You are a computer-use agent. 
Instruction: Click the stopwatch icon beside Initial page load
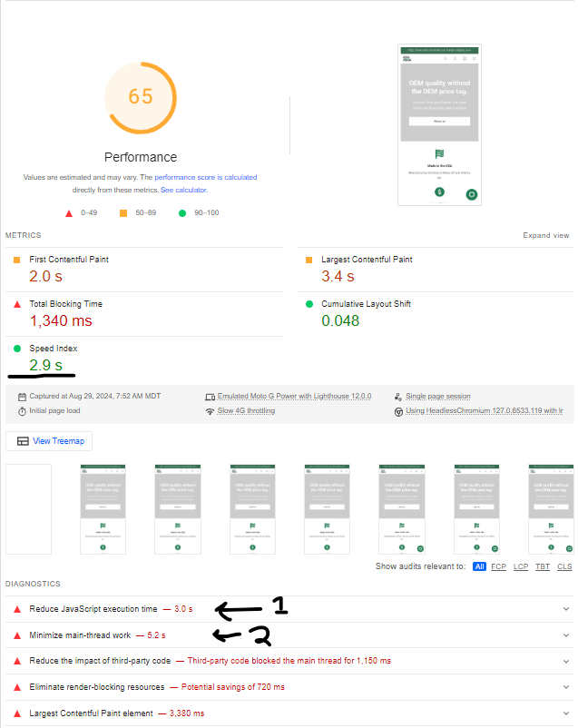(x=22, y=411)
